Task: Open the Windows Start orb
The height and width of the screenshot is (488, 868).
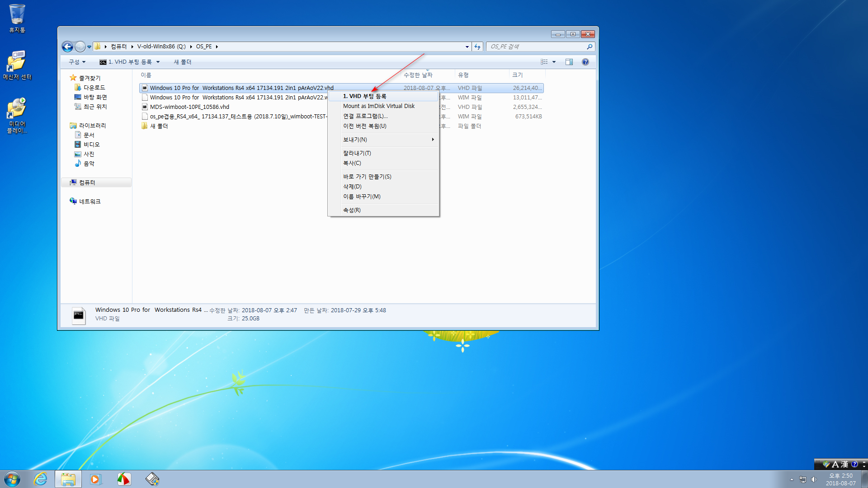Action: (x=12, y=479)
